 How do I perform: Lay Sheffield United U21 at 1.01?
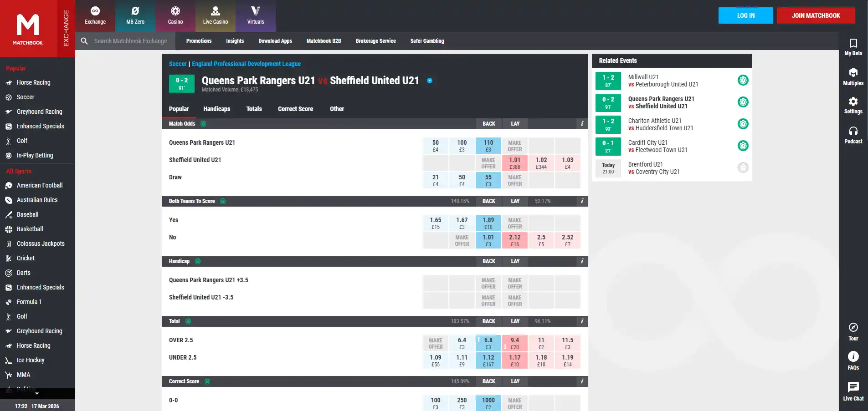(x=515, y=163)
